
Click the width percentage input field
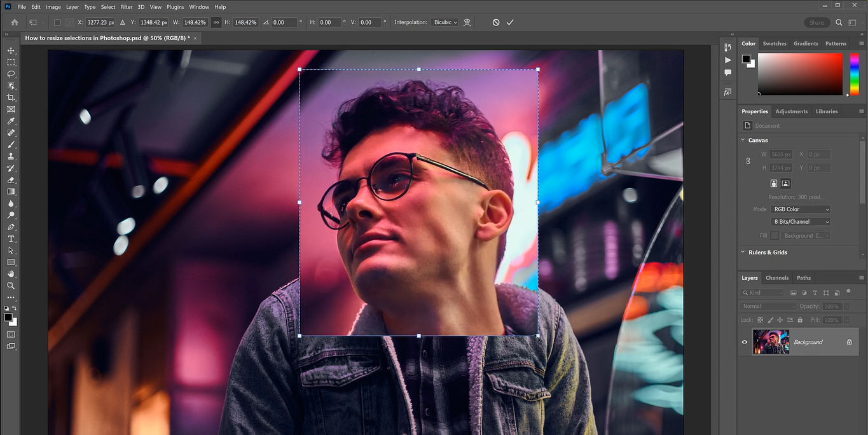195,22
